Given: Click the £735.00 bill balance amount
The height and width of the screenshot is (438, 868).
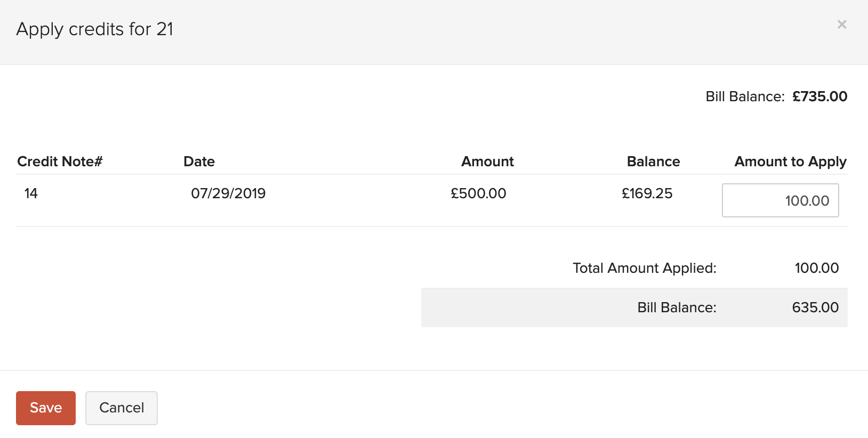Looking at the screenshot, I should [x=819, y=96].
